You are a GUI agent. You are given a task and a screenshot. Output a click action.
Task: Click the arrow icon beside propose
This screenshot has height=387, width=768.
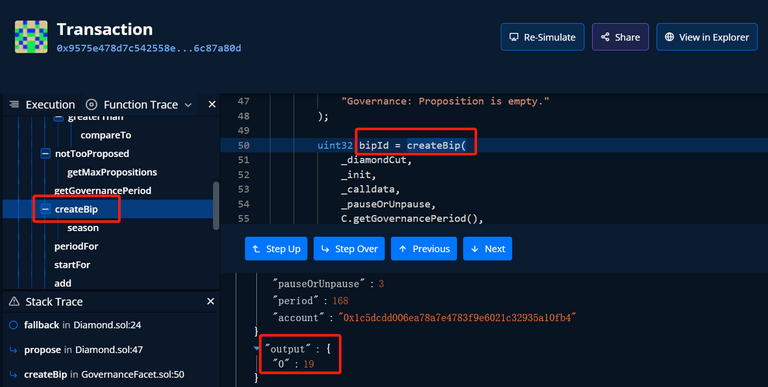coord(13,350)
